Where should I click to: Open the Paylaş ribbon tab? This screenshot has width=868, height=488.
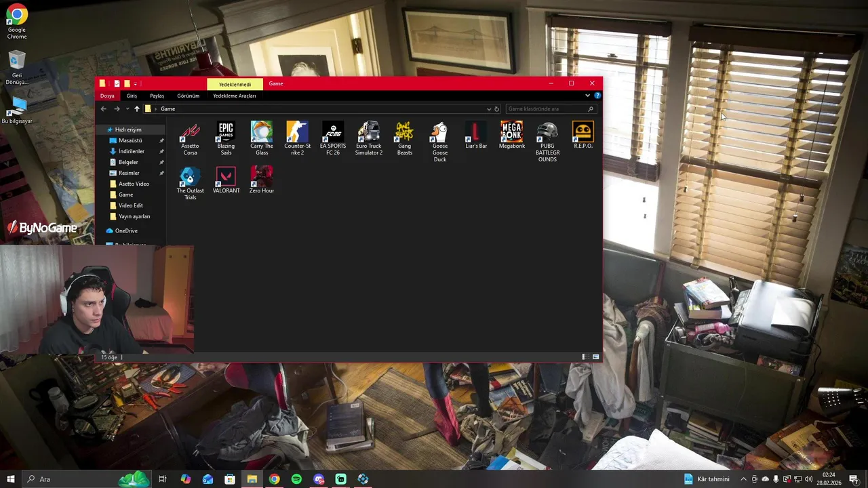tap(157, 96)
